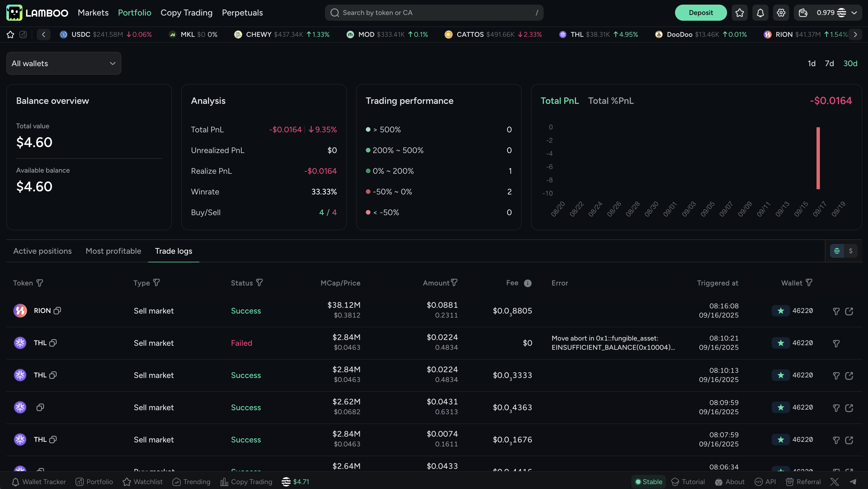868x489 pixels.
Task: Select the 7d time range
Action: pyautogui.click(x=829, y=63)
